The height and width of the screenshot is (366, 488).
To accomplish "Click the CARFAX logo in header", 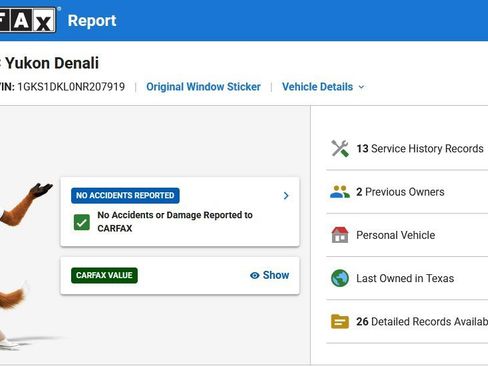I will coord(27,20).
